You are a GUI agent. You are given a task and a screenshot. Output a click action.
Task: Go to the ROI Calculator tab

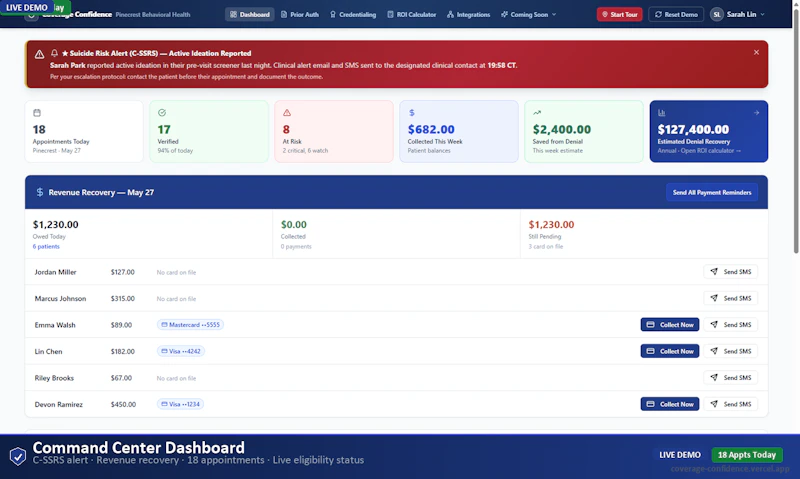412,14
